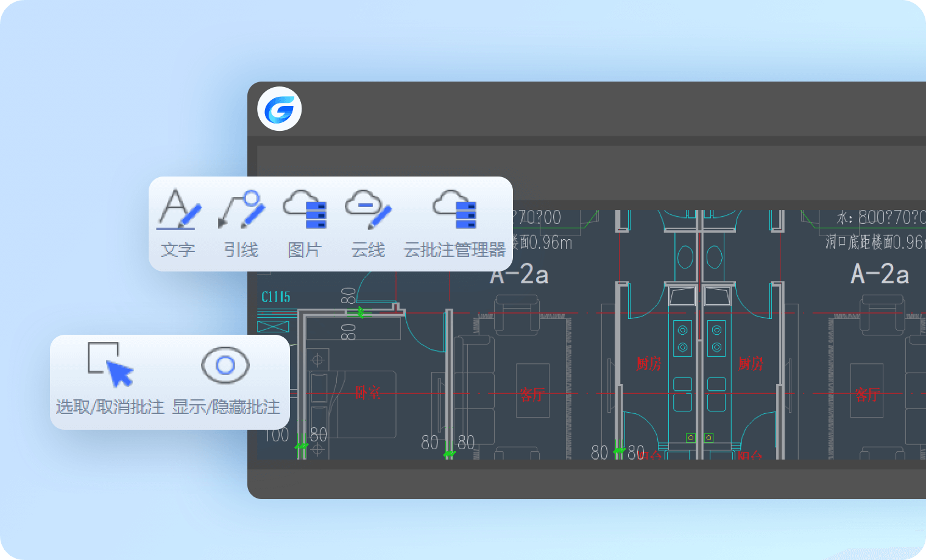Click the right A-2a unit label

[880, 275]
